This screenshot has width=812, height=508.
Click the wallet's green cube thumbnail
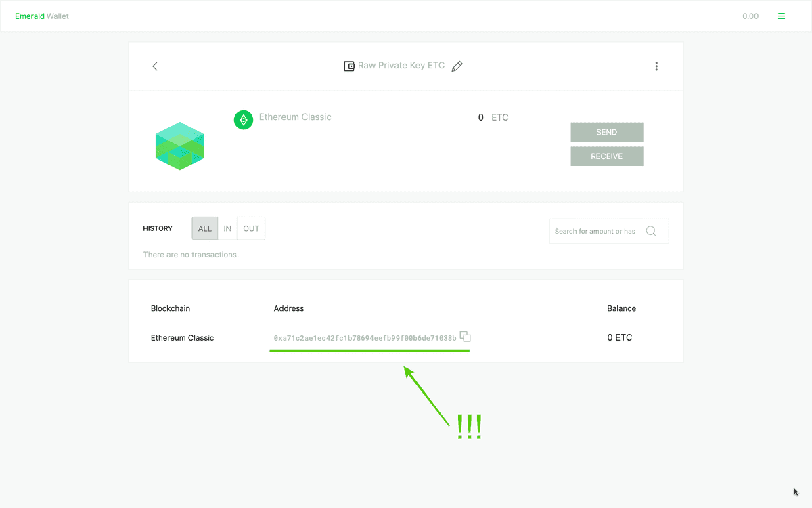coord(179,145)
